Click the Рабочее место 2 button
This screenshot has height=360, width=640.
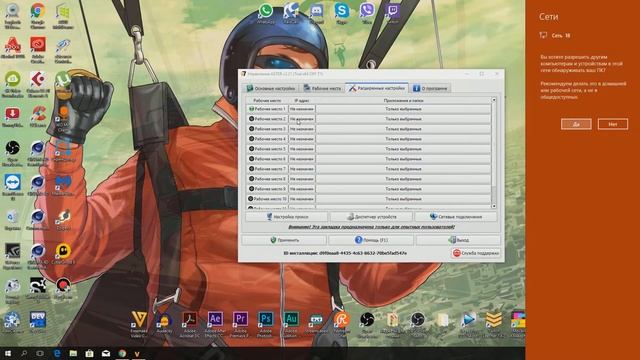267,119
